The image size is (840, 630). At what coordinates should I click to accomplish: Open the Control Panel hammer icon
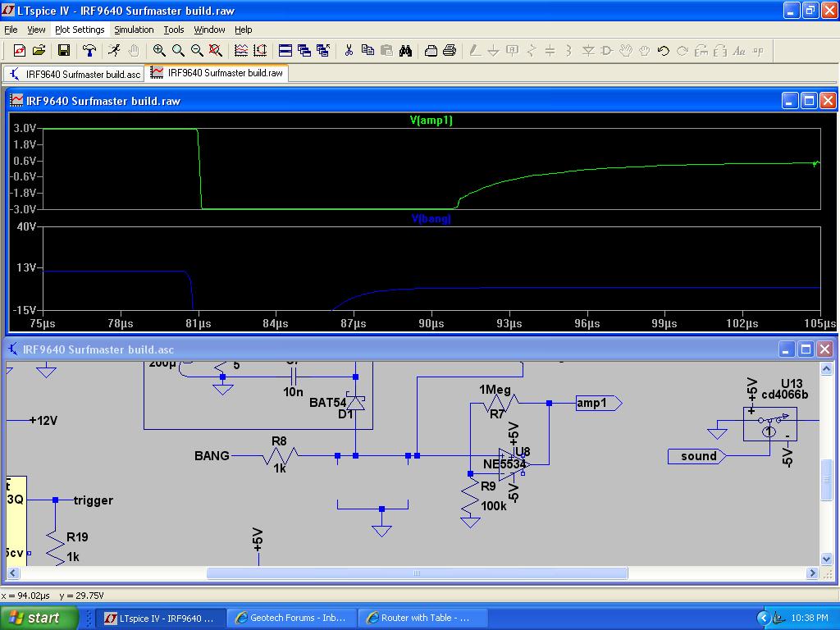click(89, 51)
